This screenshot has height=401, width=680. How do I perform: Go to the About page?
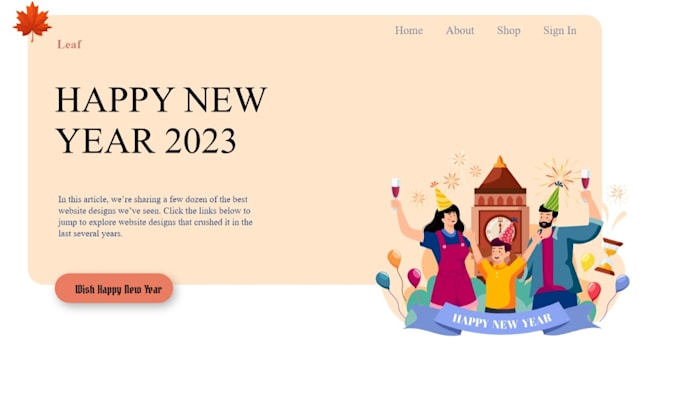(x=460, y=30)
